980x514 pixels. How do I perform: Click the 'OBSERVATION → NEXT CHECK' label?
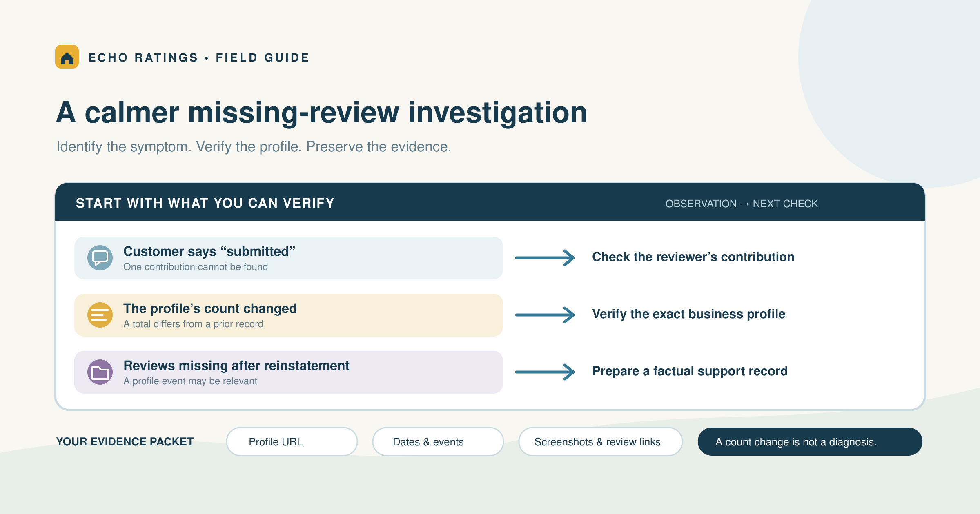pyautogui.click(x=742, y=204)
